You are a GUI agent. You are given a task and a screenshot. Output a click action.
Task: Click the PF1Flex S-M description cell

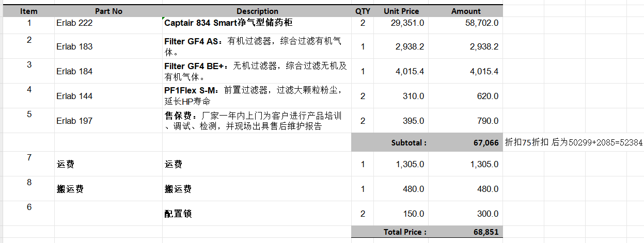click(x=257, y=96)
